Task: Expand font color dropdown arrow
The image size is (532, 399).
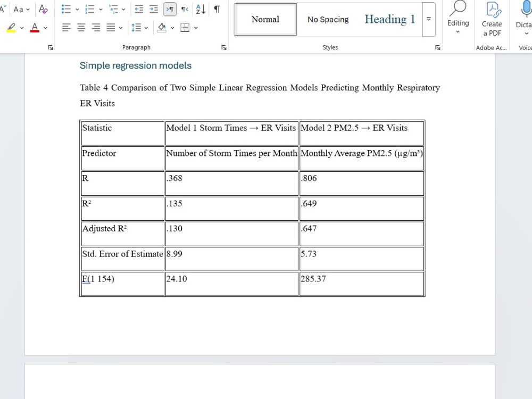Action: (45, 28)
